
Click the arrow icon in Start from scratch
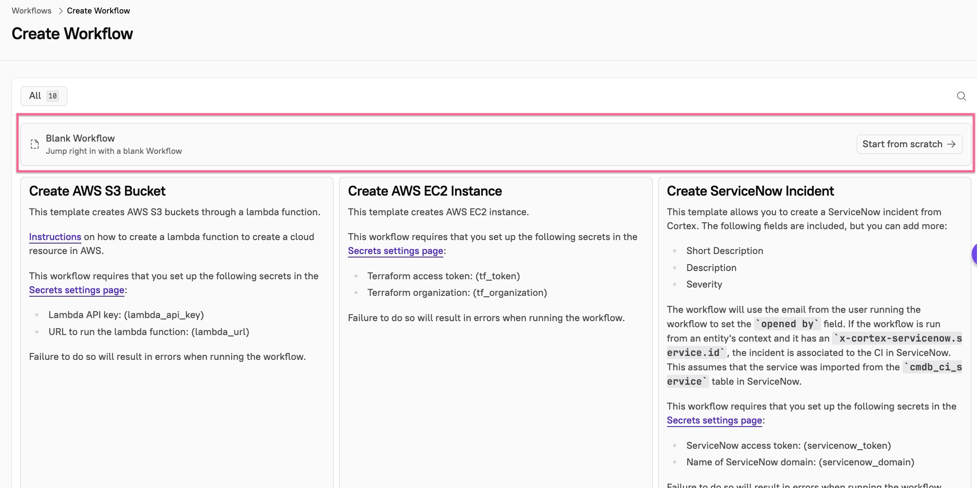coord(952,144)
